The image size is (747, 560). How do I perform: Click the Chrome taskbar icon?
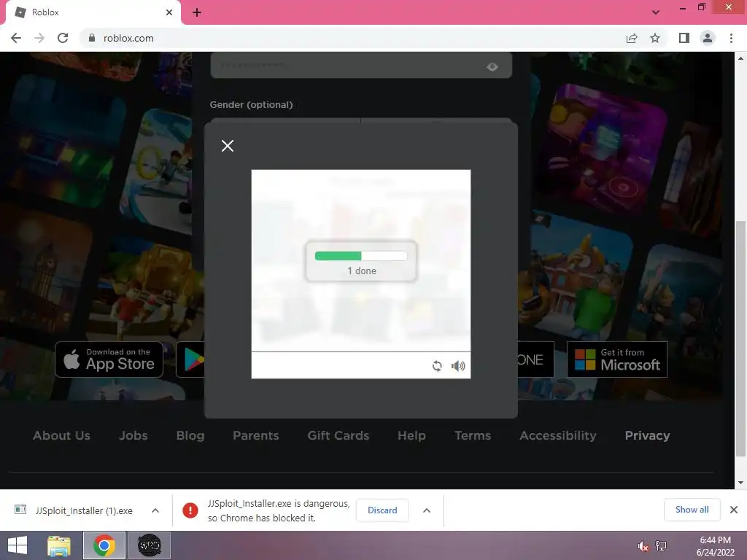(x=104, y=545)
